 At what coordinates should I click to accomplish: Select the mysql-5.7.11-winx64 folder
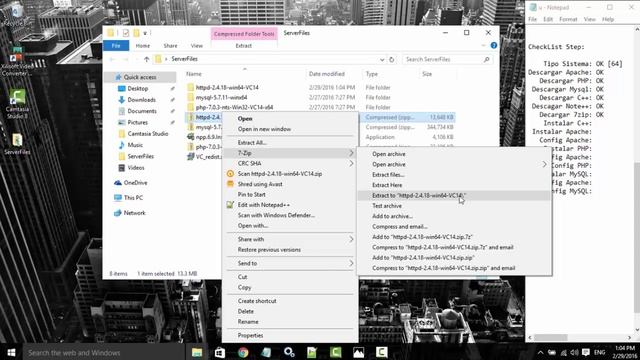point(221,98)
